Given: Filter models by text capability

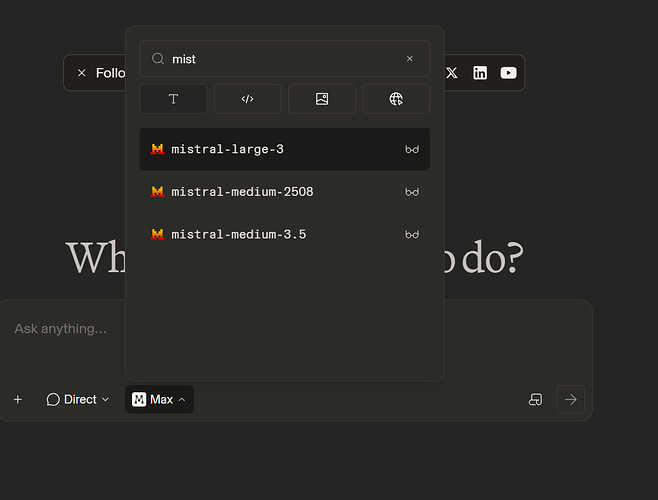Looking at the screenshot, I should tap(173, 99).
